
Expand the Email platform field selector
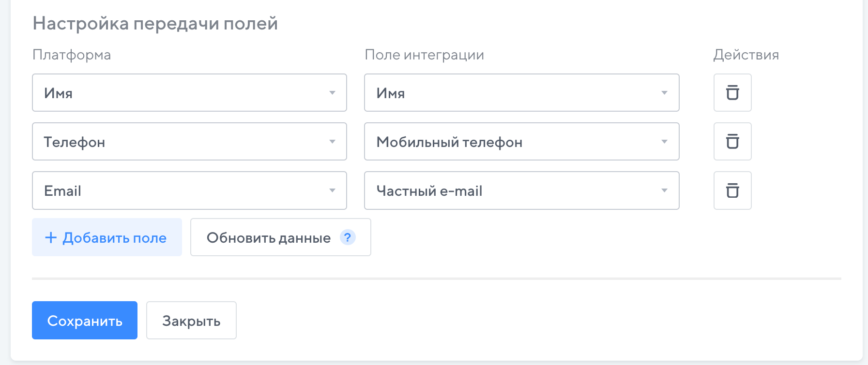pos(189,190)
